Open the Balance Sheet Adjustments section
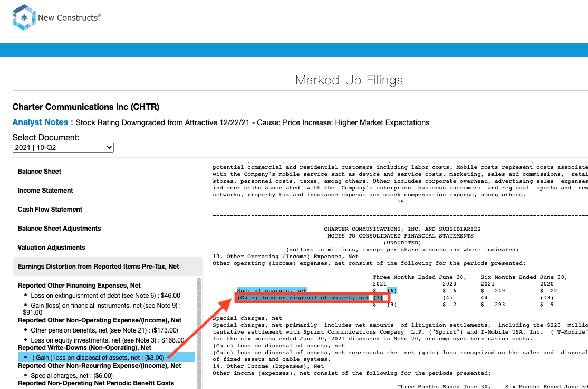This screenshot has height=389, width=588. tap(108, 229)
